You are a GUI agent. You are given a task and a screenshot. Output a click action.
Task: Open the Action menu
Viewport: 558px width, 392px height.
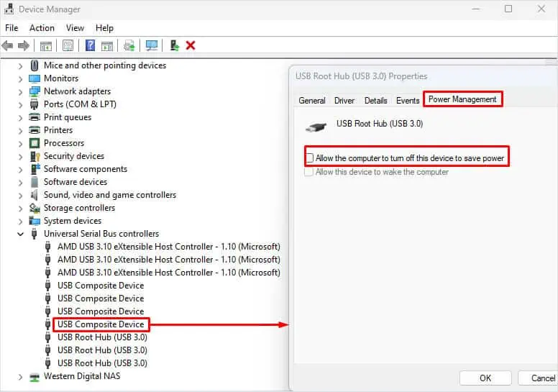pos(42,27)
